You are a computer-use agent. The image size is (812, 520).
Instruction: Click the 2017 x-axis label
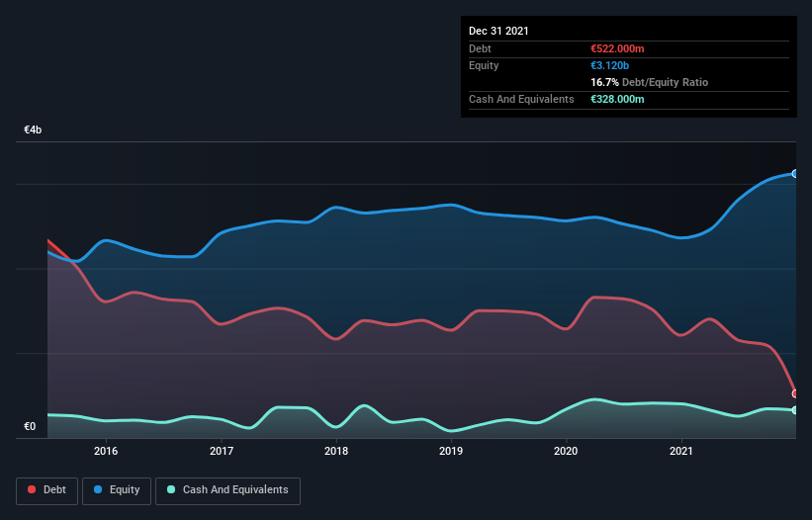[222, 451]
